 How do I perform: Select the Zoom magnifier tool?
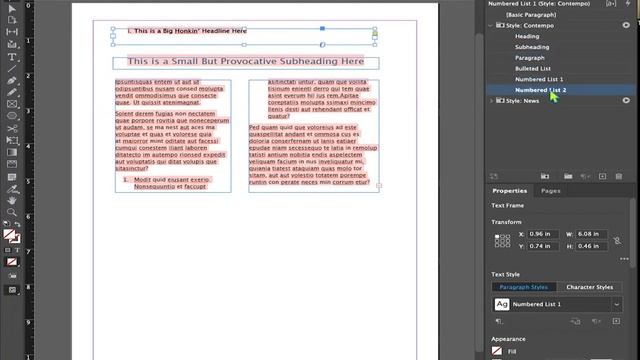12,212
